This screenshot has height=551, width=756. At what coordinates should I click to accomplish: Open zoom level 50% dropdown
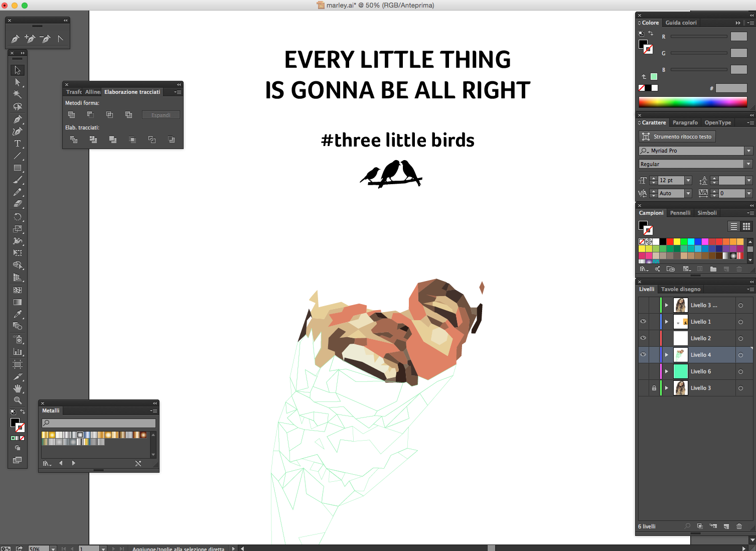[53, 549]
